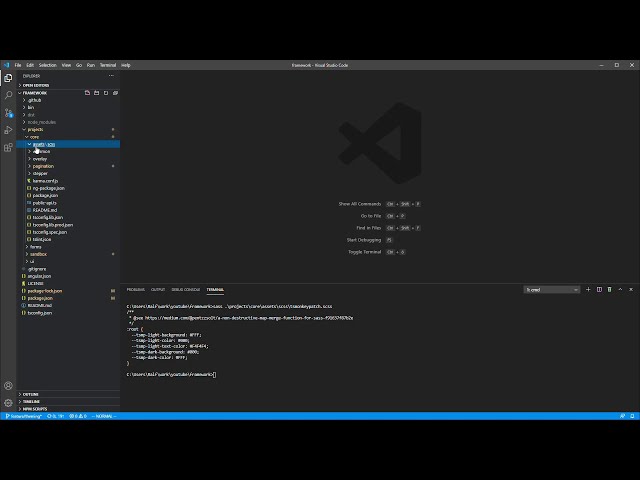Viewport: 640px width, 480px height.
Task: Open the Go menu
Action: point(79,65)
